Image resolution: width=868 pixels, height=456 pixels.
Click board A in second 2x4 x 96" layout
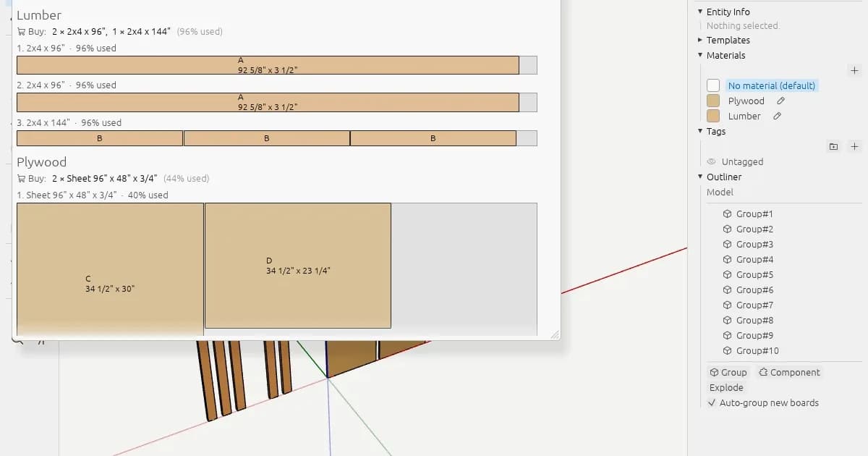268,102
